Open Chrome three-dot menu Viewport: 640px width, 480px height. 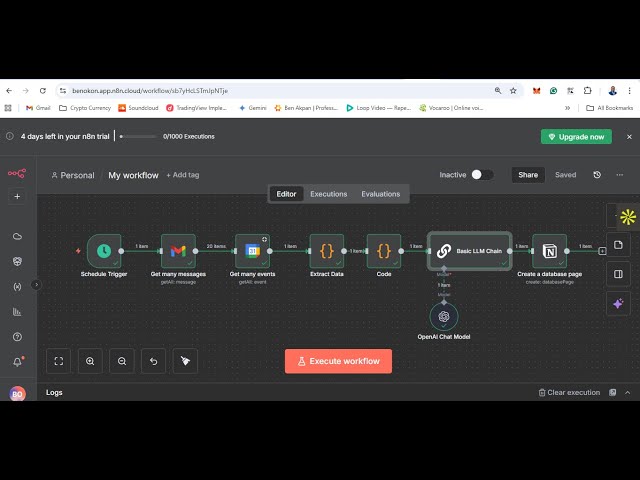pos(629,91)
